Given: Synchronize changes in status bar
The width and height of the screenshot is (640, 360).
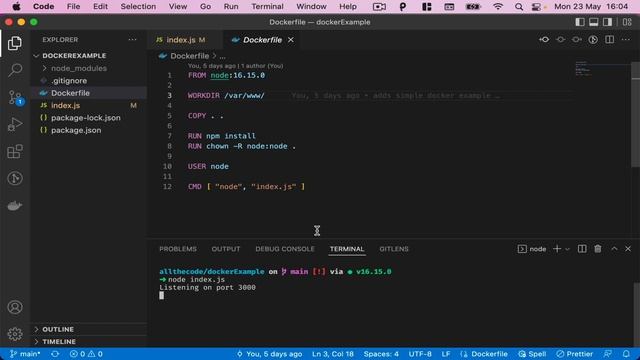Looking at the screenshot, I should click(x=55, y=354).
